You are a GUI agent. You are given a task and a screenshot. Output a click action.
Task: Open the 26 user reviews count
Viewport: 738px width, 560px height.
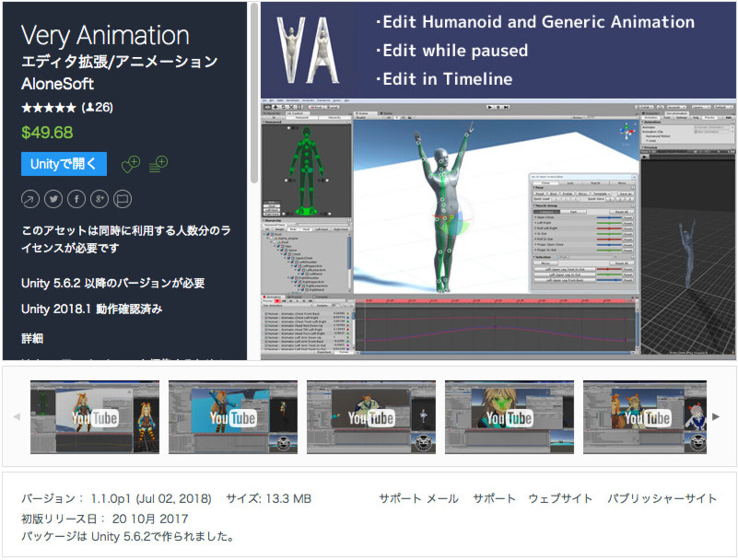coord(98,107)
